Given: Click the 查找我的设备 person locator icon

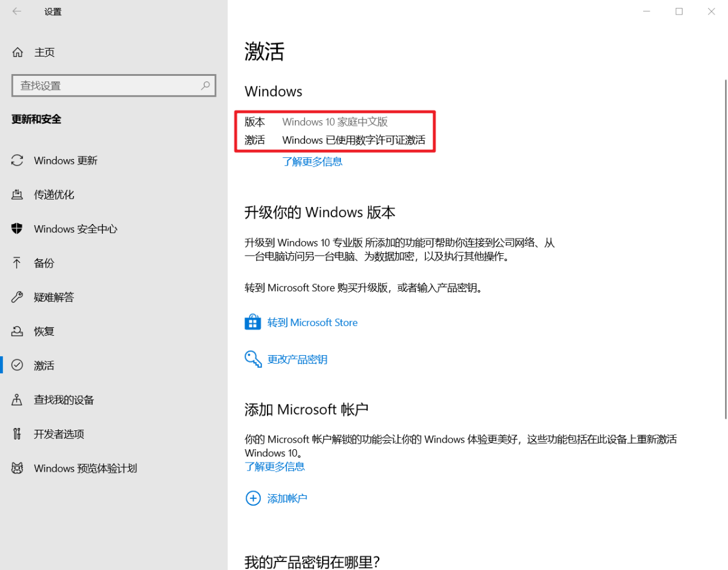Looking at the screenshot, I should (x=18, y=399).
